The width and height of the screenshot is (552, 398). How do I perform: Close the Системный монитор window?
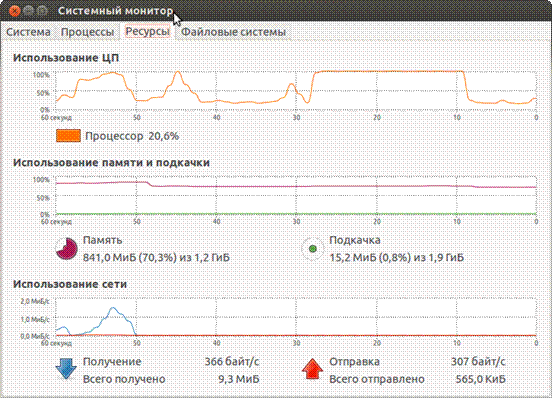tap(14, 11)
